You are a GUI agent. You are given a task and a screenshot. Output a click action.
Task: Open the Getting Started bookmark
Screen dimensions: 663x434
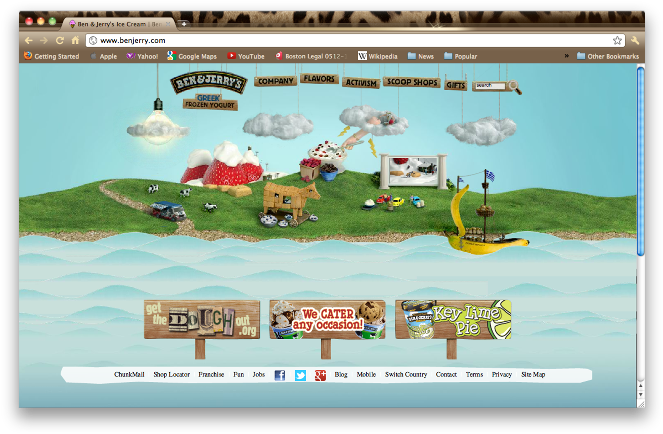(52, 56)
